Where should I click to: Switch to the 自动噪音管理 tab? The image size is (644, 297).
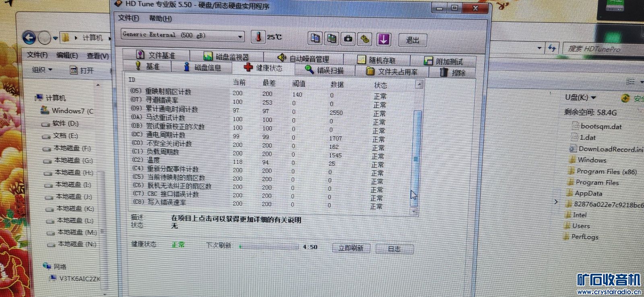pos(304,58)
